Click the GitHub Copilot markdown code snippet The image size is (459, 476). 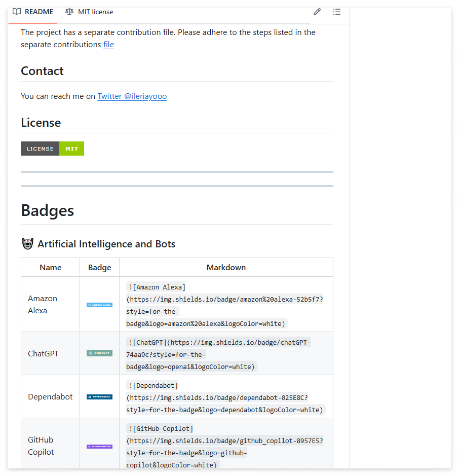point(225,447)
